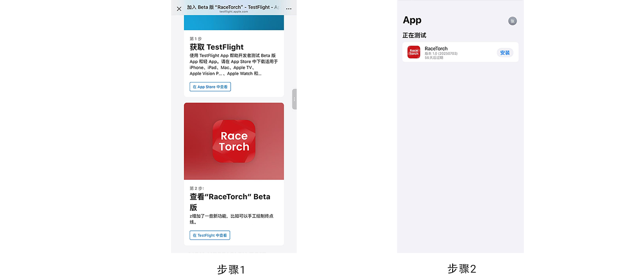The width and height of the screenshot is (644, 276).
Task: Select the RaceTorch app name in the list
Action: (436, 48)
